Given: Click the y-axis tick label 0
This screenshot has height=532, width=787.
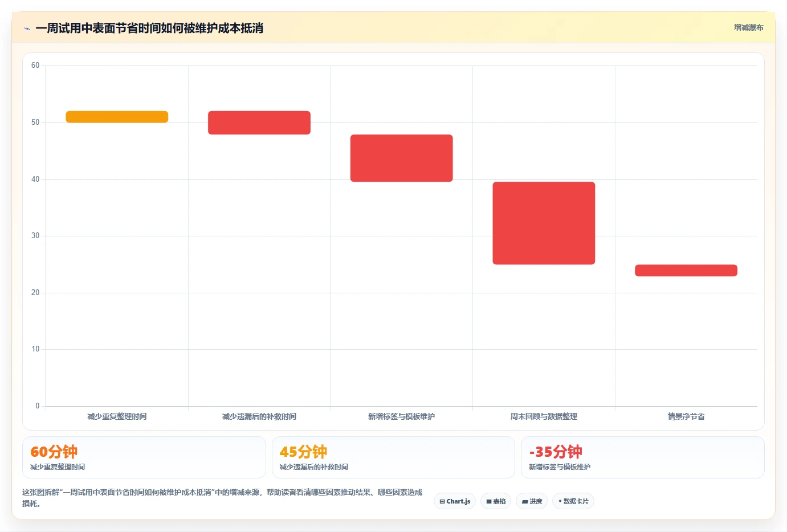Looking at the screenshot, I should (38, 406).
